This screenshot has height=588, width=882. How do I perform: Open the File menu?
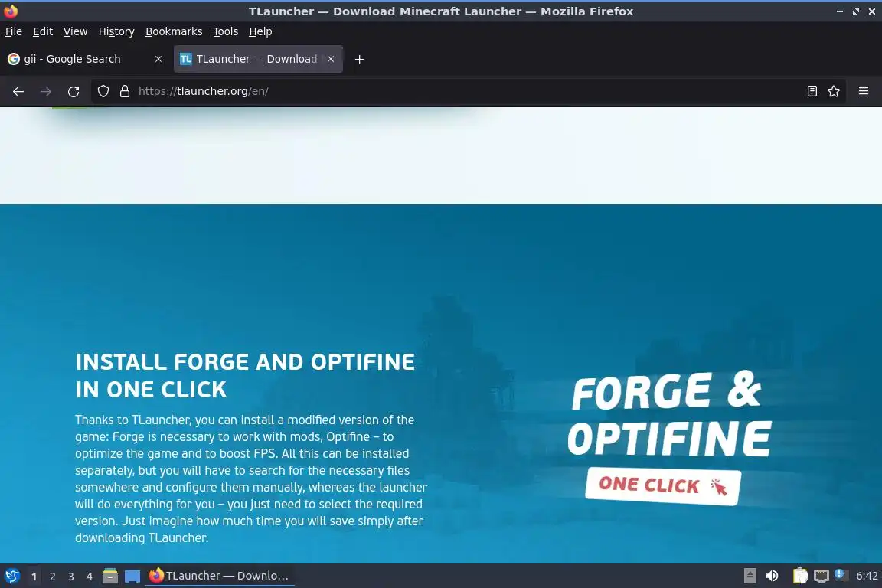[14, 31]
